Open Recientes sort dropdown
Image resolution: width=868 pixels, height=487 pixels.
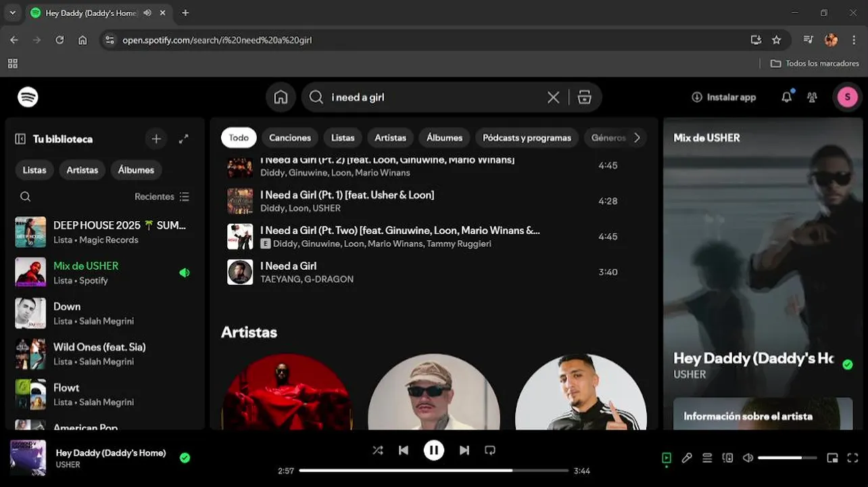[x=162, y=197]
